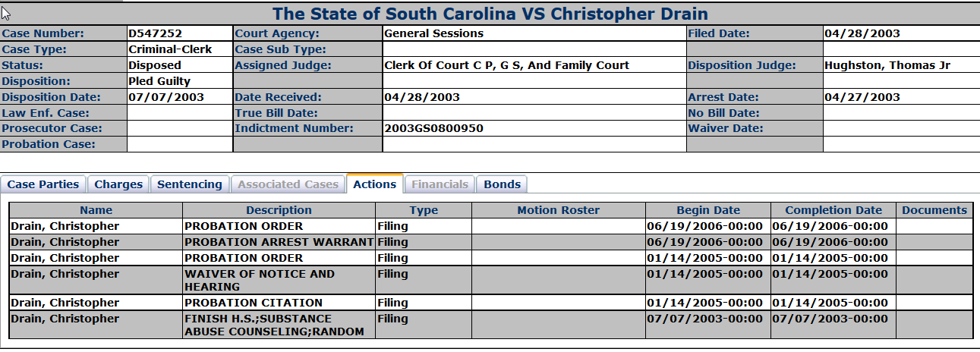Open the Sentencing tab
The height and width of the screenshot is (352, 980).
tap(189, 184)
